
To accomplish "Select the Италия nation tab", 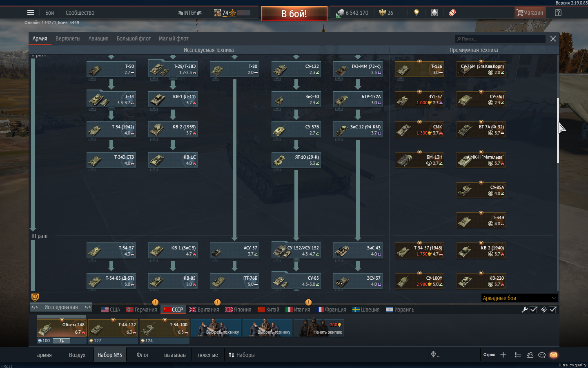I will pos(298,310).
